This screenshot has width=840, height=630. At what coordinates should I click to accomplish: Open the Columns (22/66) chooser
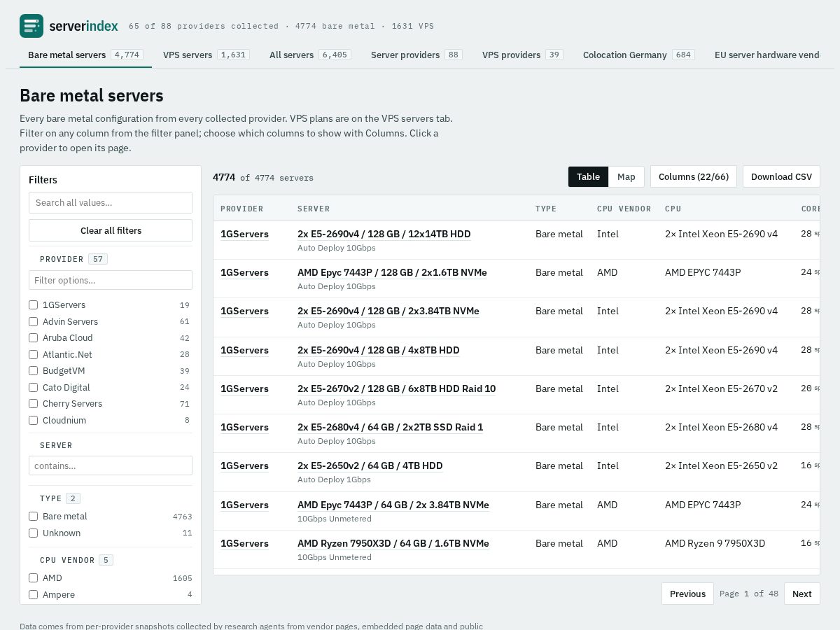tap(694, 176)
